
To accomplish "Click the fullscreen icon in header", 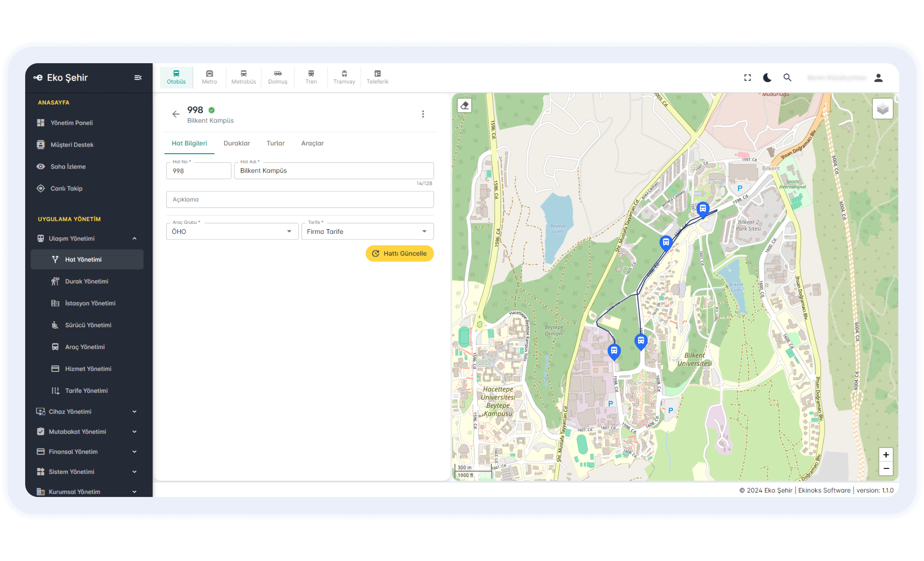I will [x=747, y=78].
